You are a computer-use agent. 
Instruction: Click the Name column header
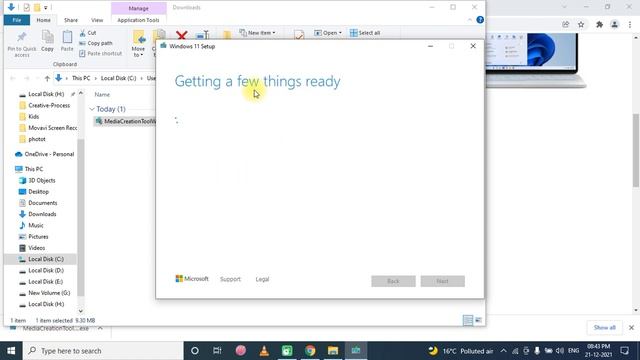102,94
